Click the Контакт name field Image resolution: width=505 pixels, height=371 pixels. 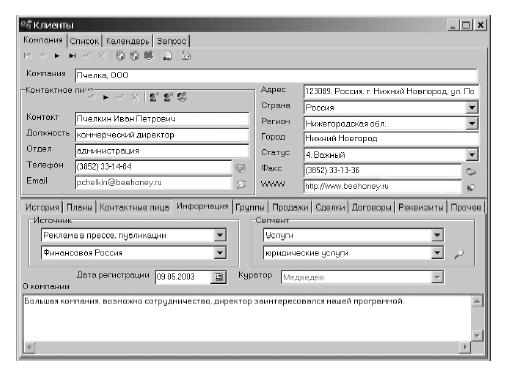(162, 119)
